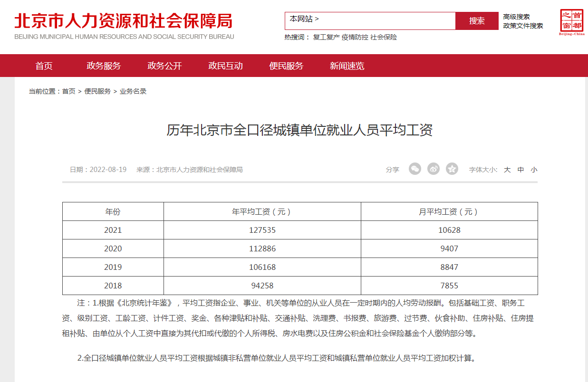Click the 2020 year cell

pos(113,248)
